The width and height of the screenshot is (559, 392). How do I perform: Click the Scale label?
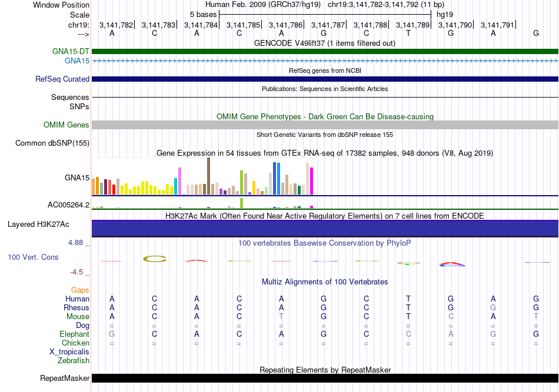(x=80, y=15)
